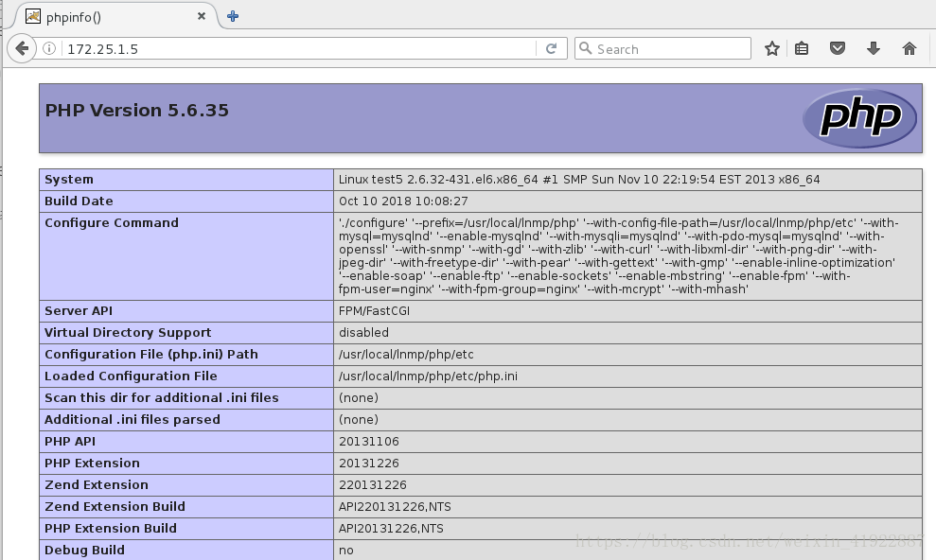Click the PHP API label
Viewport: 936px width, 560px height.
point(70,442)
